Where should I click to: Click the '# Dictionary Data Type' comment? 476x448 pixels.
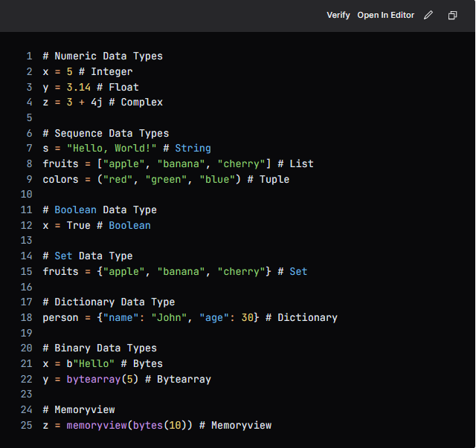pyautogui.click(x=109, y=302)
